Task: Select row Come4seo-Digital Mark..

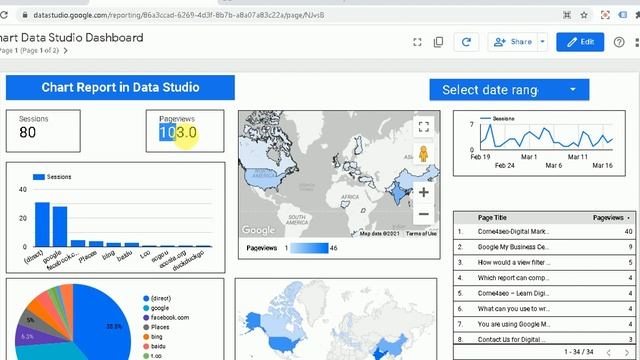Action: [x=544, y=231]
